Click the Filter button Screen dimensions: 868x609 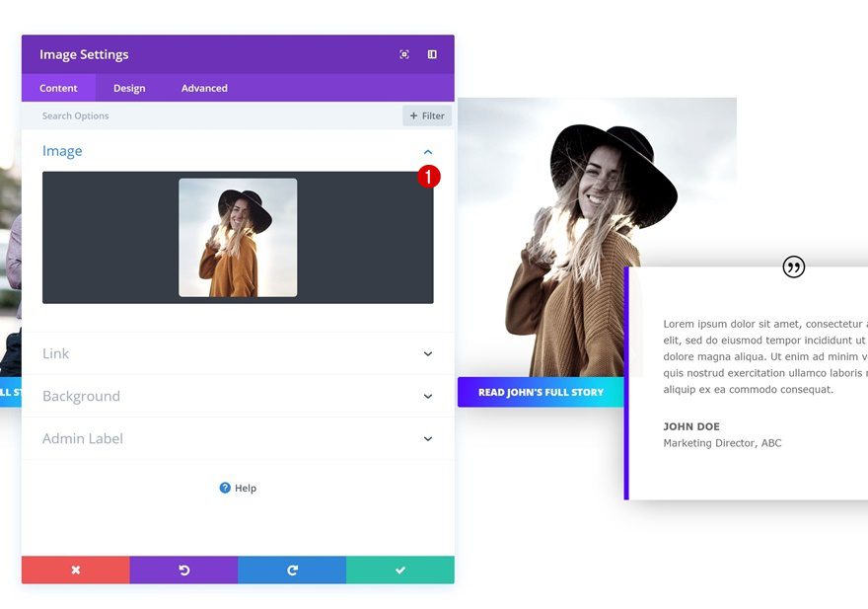[426, 114]
